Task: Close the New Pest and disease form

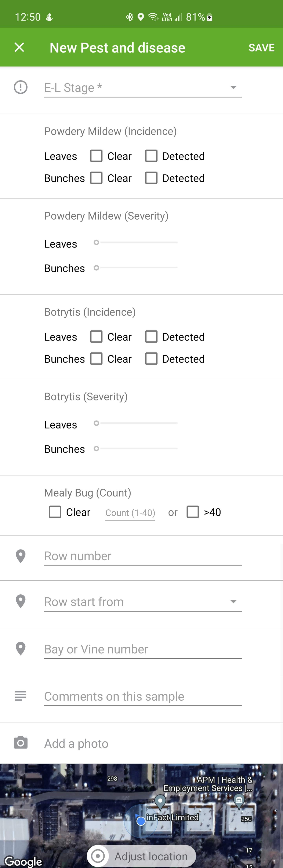Action: (x=19, y=47)
